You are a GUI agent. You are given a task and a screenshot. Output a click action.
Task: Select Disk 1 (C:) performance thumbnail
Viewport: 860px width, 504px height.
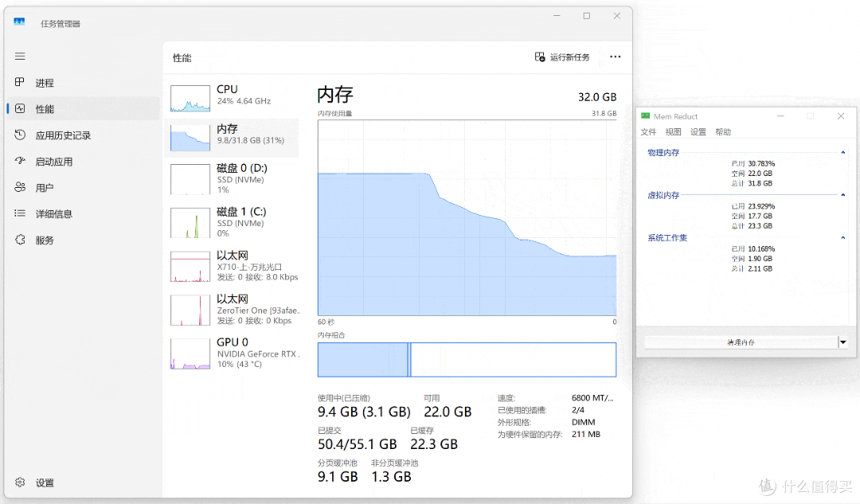(x=190, y=223)
